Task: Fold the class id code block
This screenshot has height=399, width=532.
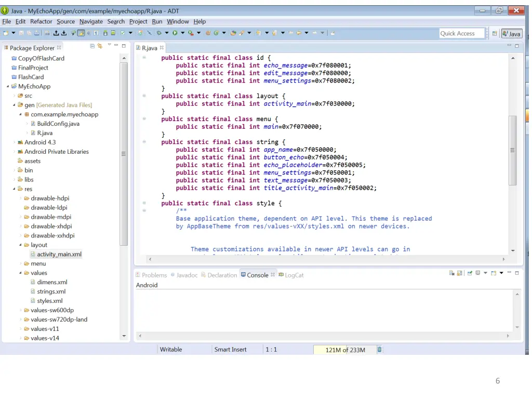Action: (144, 57)
